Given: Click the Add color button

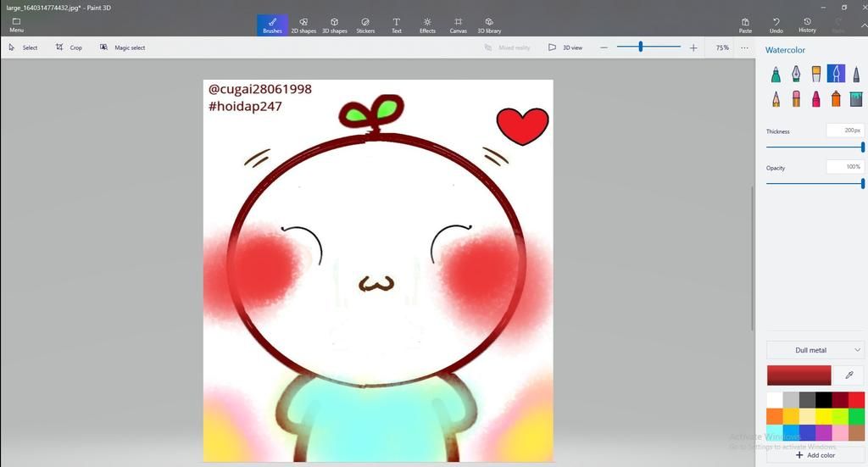Looking at the screenshot, I should (x=815, y=455).
